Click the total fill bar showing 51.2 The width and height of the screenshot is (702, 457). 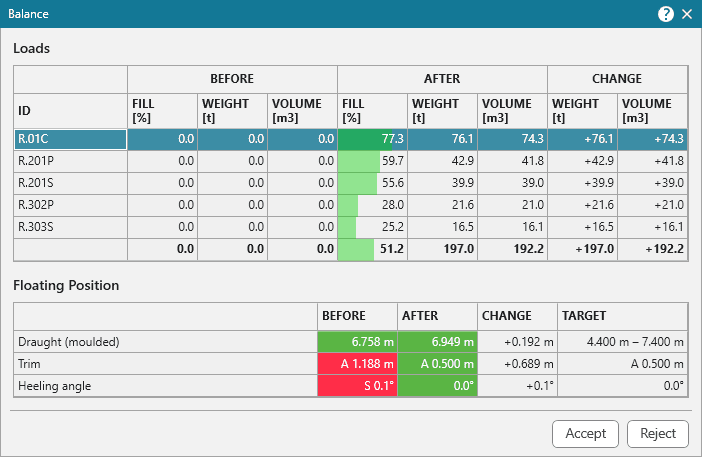tap(372, 249)
